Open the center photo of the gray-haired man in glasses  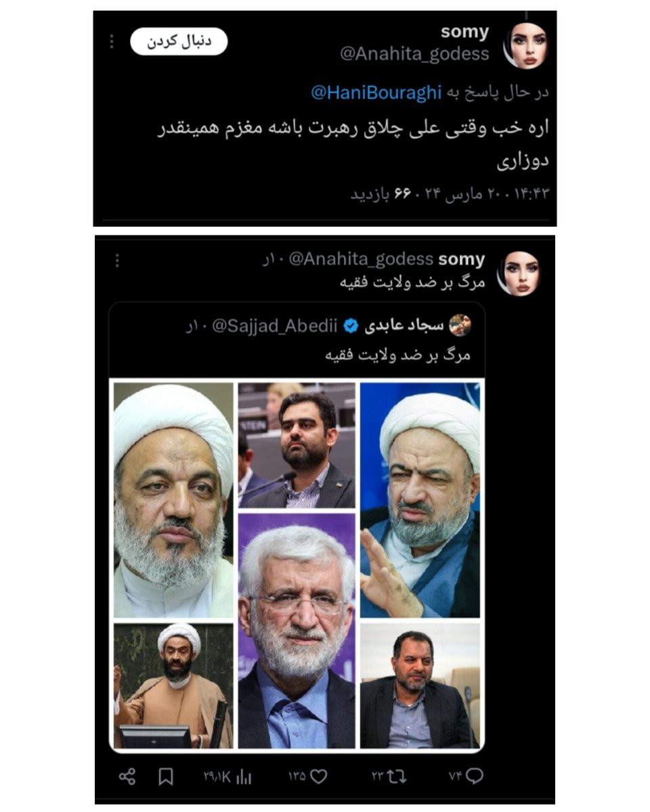pyautogui.click(x=297, y=630)
